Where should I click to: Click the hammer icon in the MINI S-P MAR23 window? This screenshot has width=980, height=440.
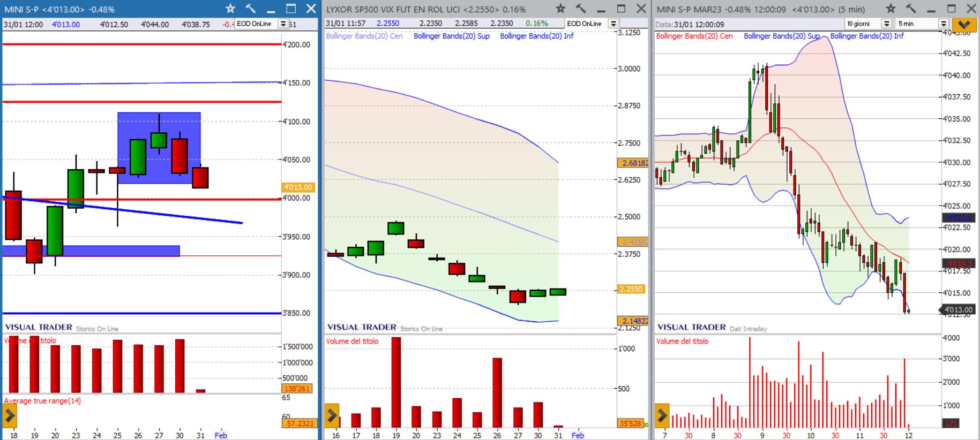(x=910, y=9)
